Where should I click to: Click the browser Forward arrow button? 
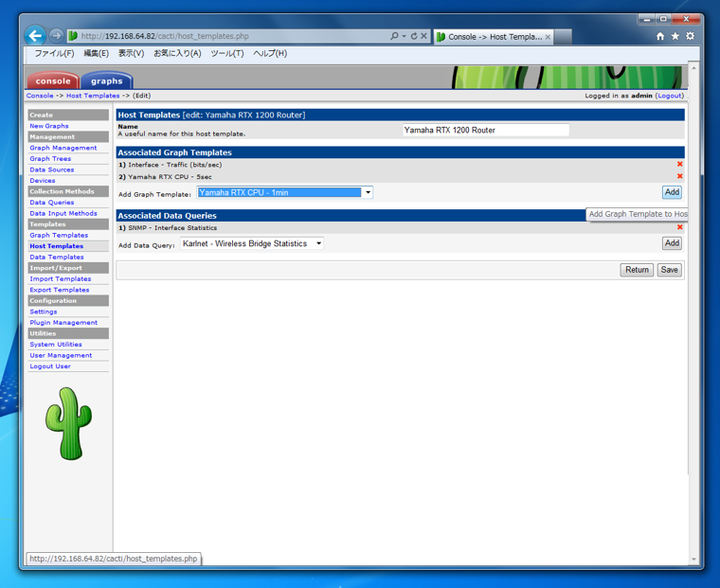click(56, 35)
